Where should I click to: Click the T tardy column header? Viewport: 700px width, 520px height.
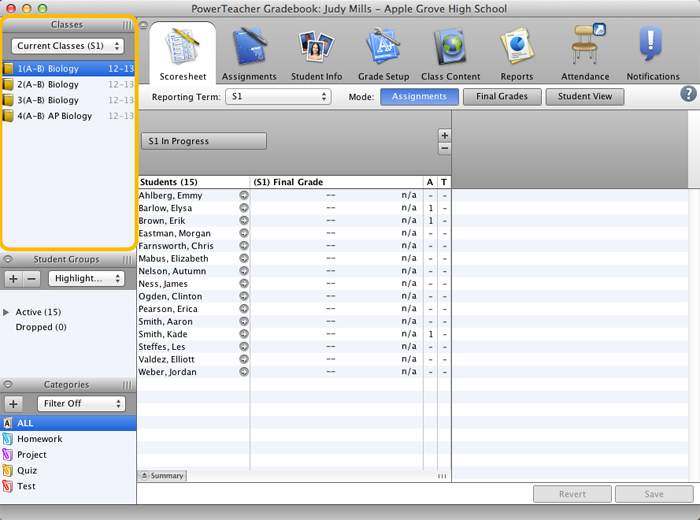[x=444, y=182]
